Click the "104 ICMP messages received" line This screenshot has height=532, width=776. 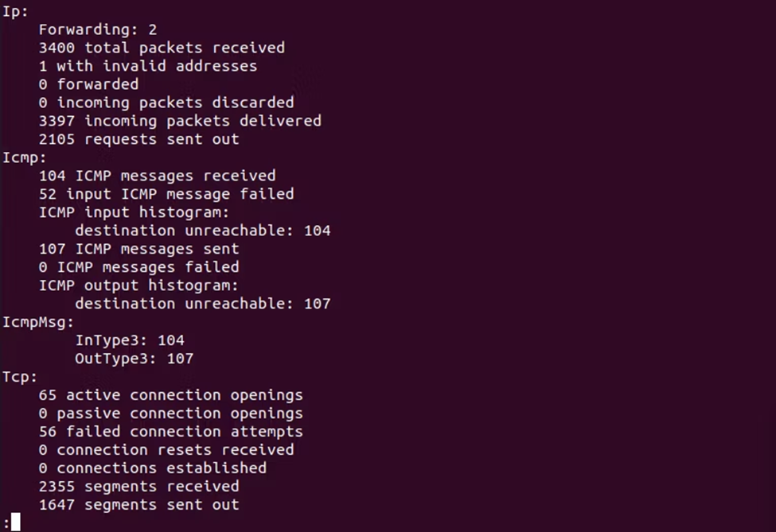click(157, 176)
